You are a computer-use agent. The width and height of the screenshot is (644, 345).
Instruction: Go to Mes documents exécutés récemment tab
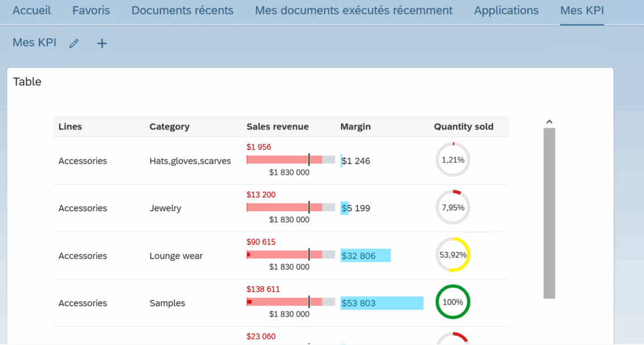(353, 11)
